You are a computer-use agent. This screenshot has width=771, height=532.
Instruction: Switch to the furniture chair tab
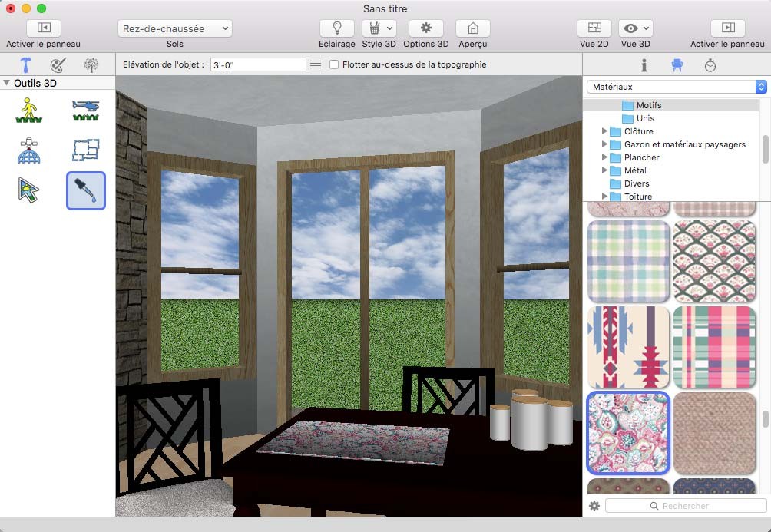click(x=677, y=65)
